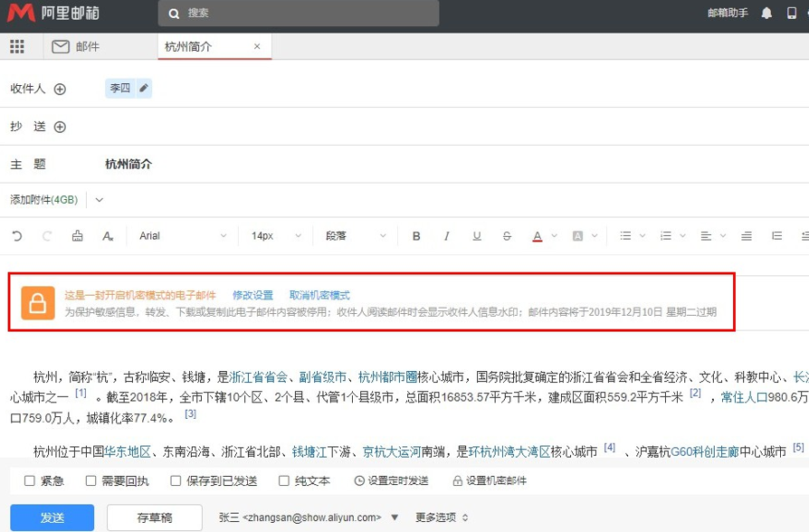Add a CC recipient with plus icon
The width and height of the screenshot is (809, 532).
tap(61, 127)
